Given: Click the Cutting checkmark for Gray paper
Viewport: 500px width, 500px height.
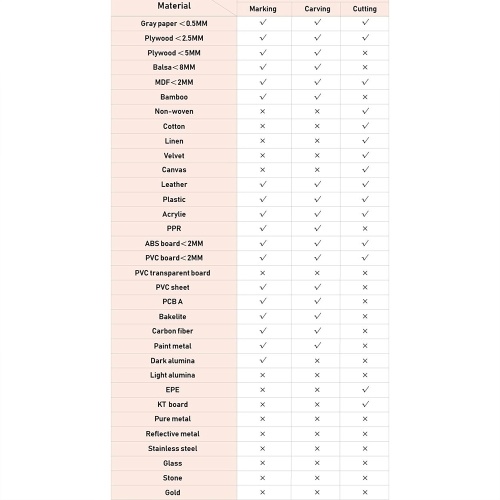Looking at the screenshot, I should (365, 22).
